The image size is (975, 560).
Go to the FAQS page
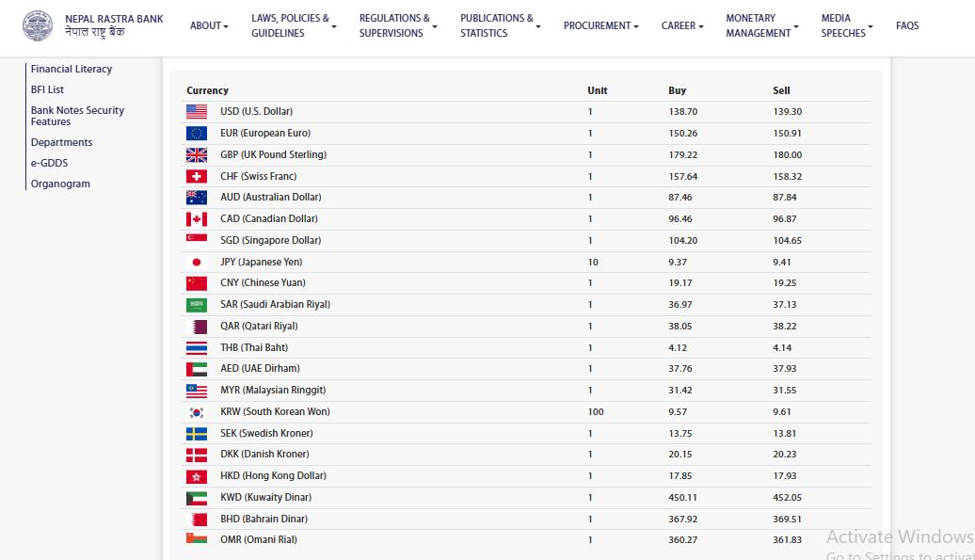pos(907,25)
